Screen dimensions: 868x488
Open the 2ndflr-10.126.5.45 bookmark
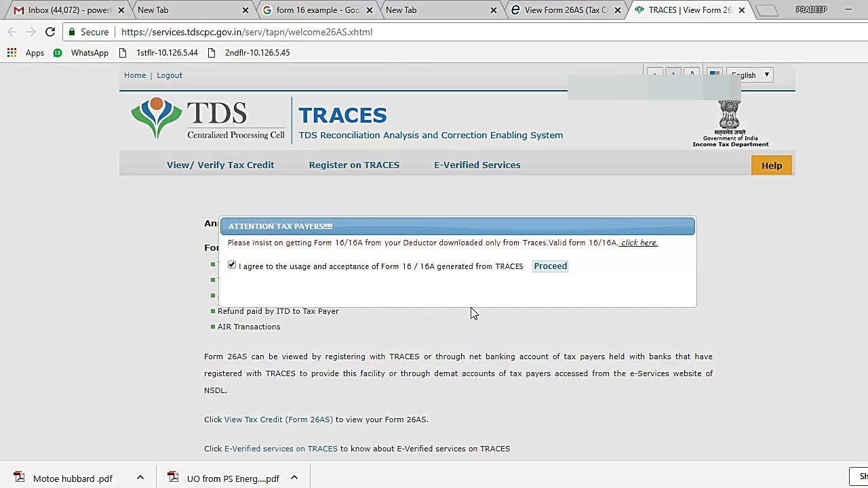point(248,53)
